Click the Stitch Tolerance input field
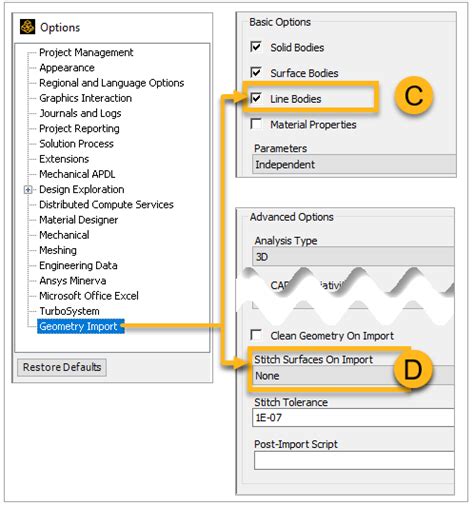This screenshot has height=505, width=474. tap(353, 417)
